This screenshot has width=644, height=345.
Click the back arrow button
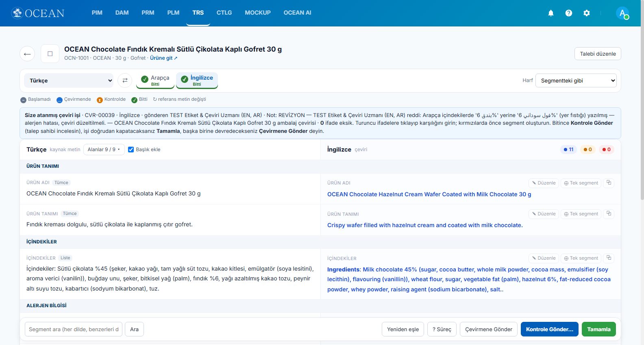(27, 54)
